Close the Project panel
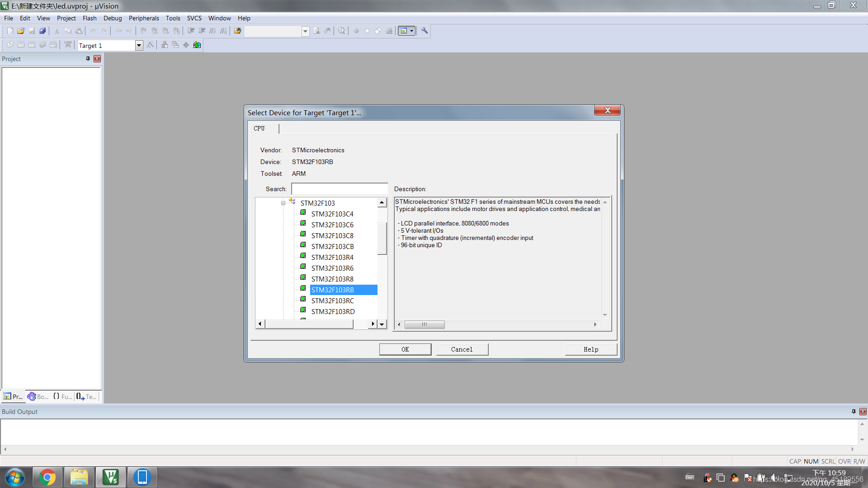The height and width of the screenshot is (488, 868). pos(97,59)
